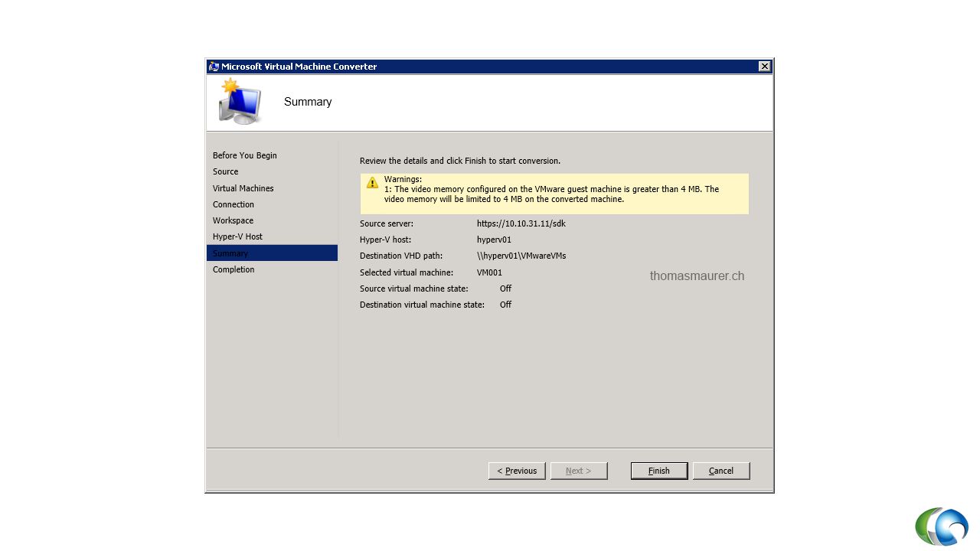Click the Destination virtual machine state label

[422, 305]
